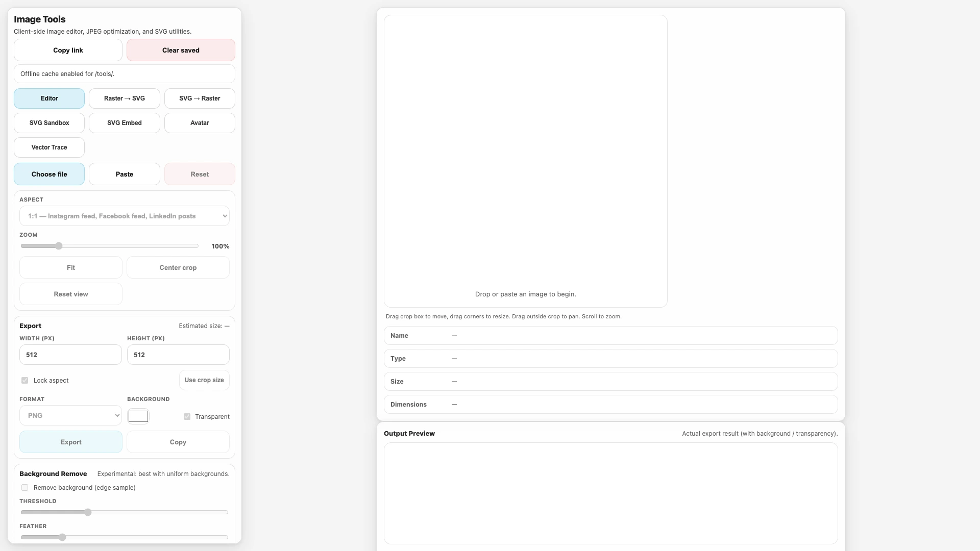Select the SVG Sandbox mode

coord(49,122)
